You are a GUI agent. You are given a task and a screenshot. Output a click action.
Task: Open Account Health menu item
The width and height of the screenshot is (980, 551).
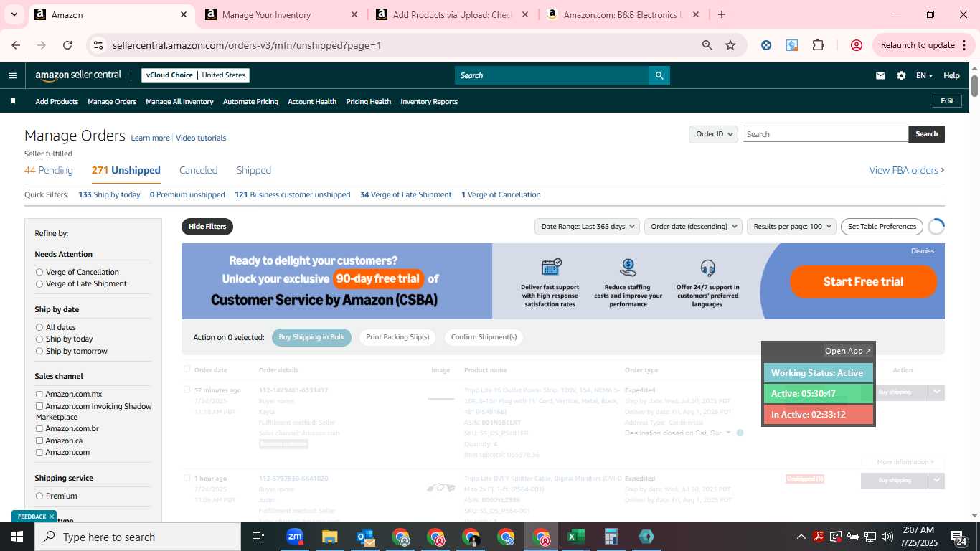tap(312, 101)
